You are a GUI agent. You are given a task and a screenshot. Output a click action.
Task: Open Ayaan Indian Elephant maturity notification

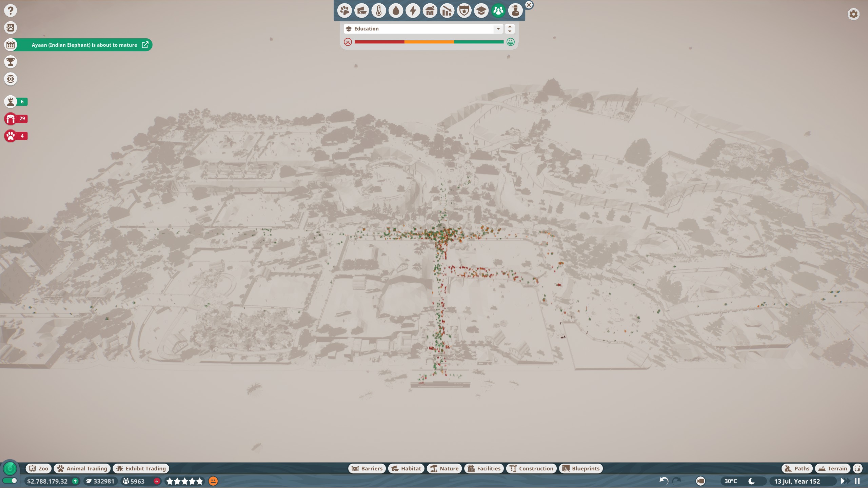(x=84, y=45)
